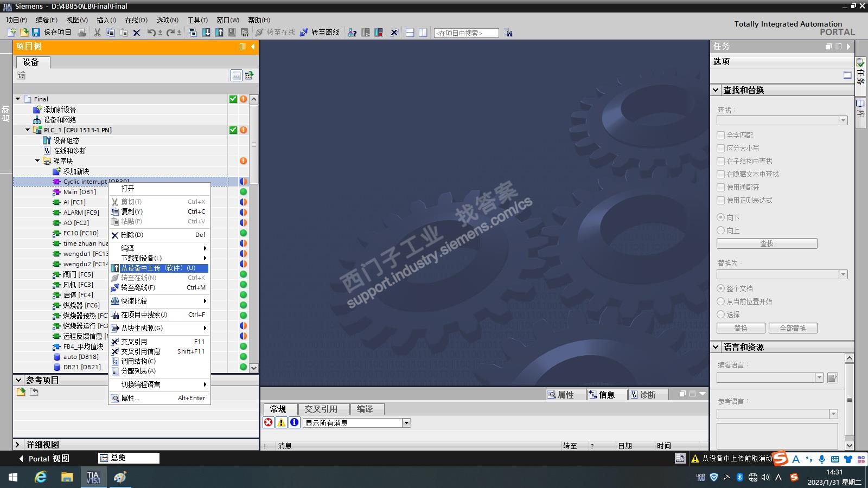This screenshot has height=488, width=868.
Task: Click the undo arrow in the toolbar
Action: click(x=151, y=33)
